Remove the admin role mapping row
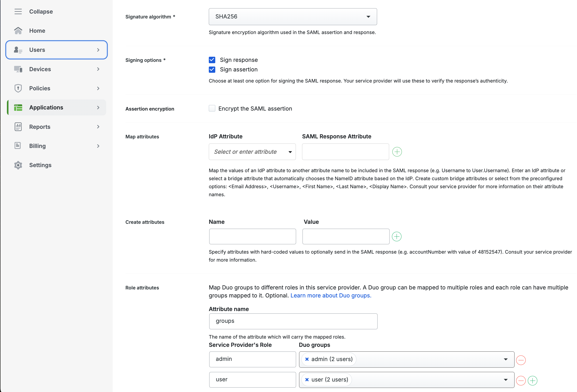Viewport: 577px width, 392px height. [x=521, y=360]
